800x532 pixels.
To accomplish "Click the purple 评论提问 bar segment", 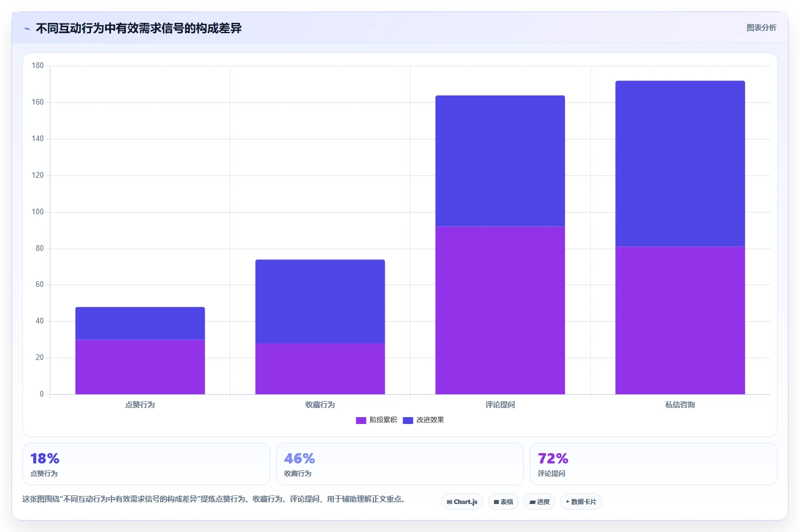I will 500,310.
